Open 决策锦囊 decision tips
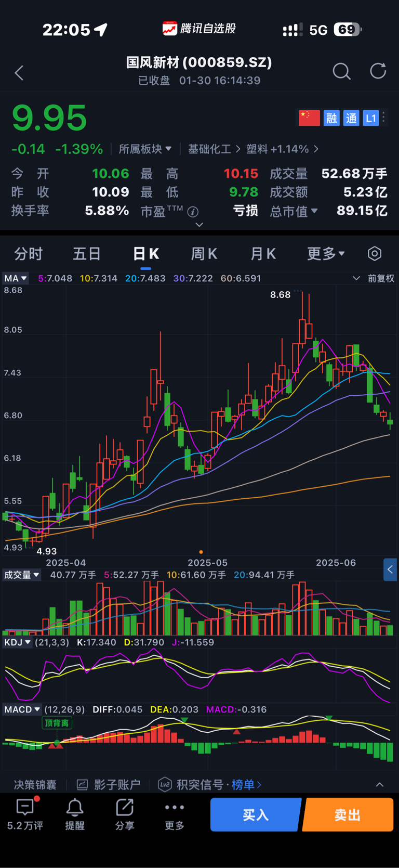The width and height of the screenshot is (399, 868). (x=35, y=784)
